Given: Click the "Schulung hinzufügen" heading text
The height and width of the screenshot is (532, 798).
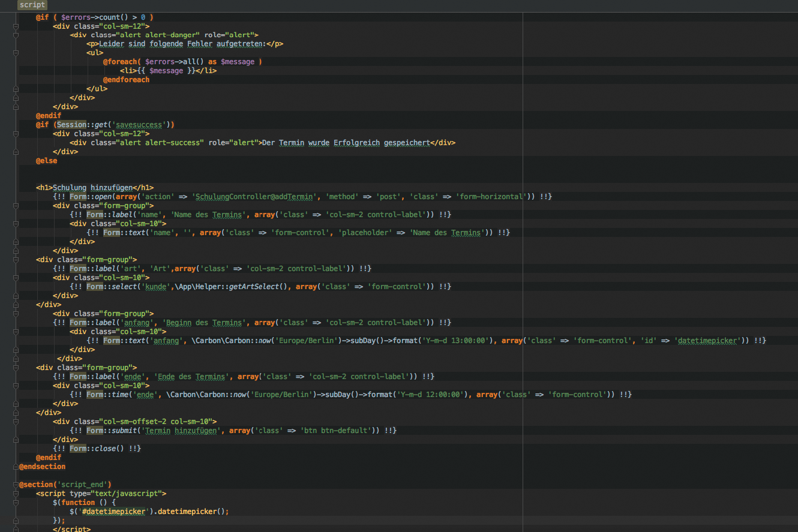Looking at the screenshot, I should click(92, 188).
